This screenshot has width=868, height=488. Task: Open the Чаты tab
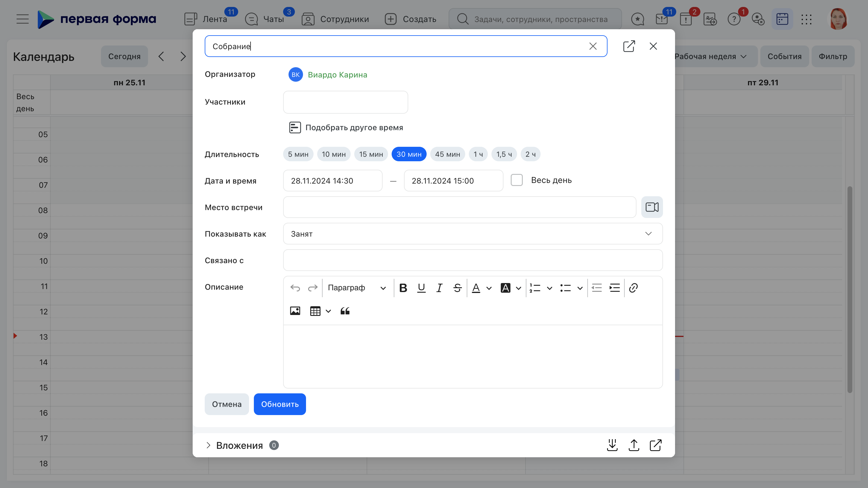pyautogui.click(x=264, y=19)
